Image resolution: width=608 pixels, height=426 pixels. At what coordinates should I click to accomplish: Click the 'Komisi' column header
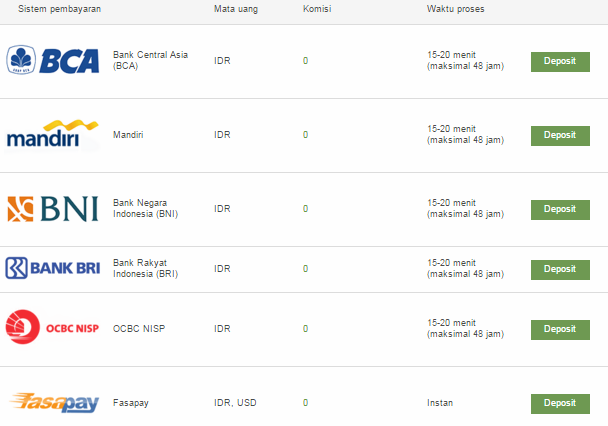(x=317, y=9)
